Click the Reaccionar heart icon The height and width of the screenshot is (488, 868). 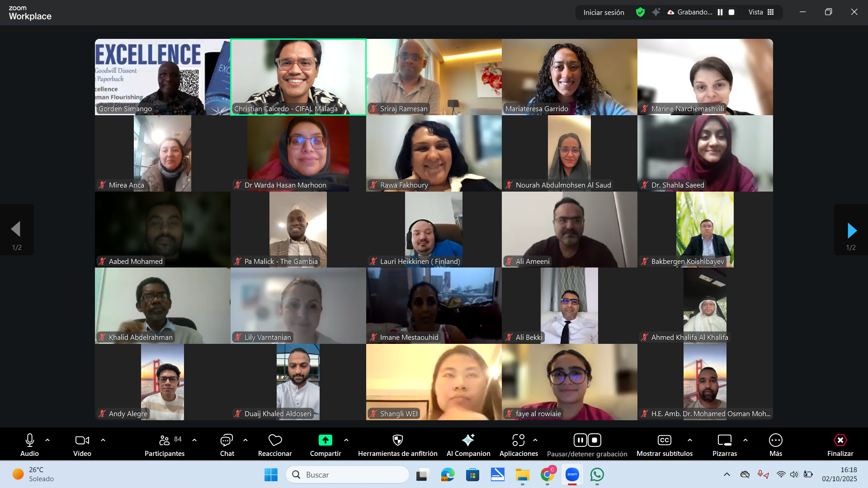pos(275,440)
